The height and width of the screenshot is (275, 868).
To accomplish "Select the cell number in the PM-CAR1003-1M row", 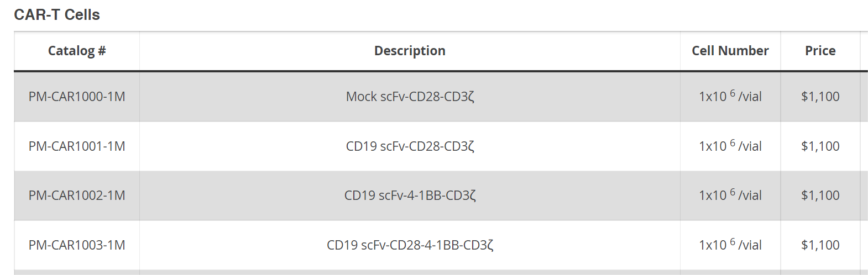I will (x=730, y=245).
